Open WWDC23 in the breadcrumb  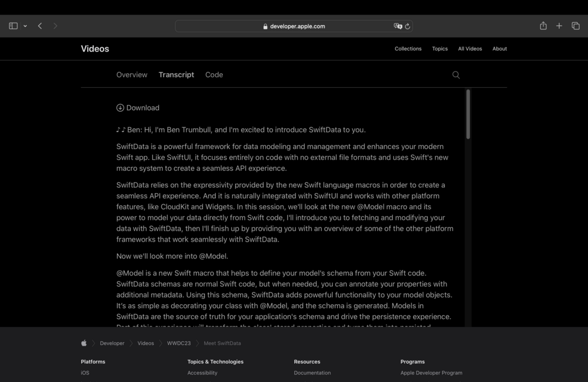[x=179, y=343]
